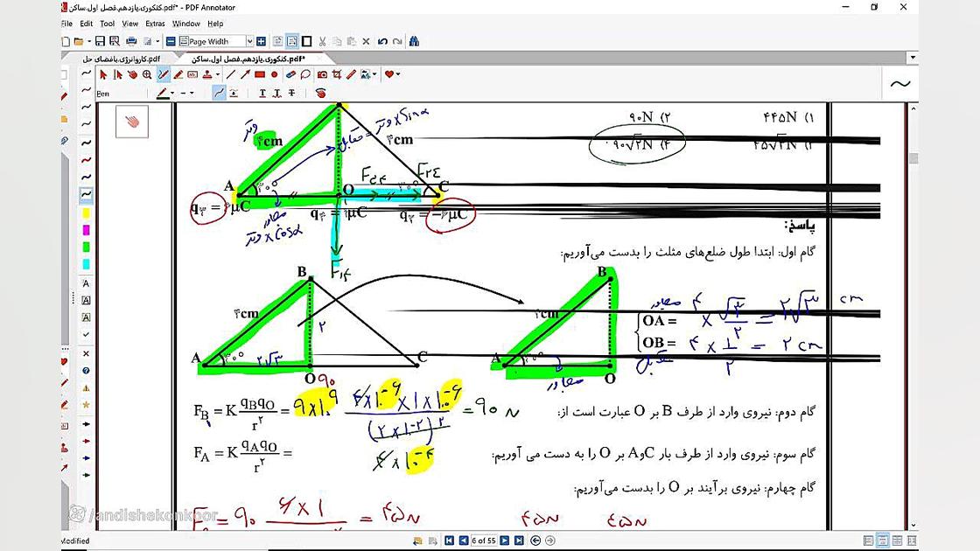980x551 pixels.
Task: Go to the previous page
Action: click(x=463, y=541)
